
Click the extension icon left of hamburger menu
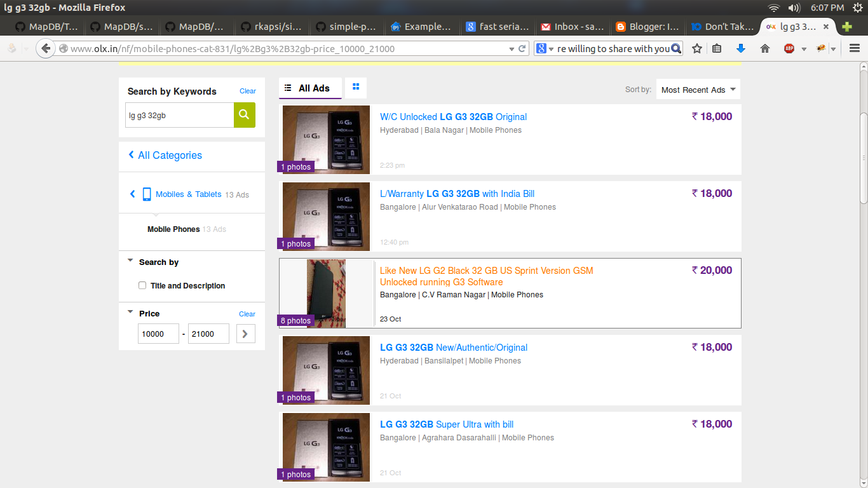820,48
